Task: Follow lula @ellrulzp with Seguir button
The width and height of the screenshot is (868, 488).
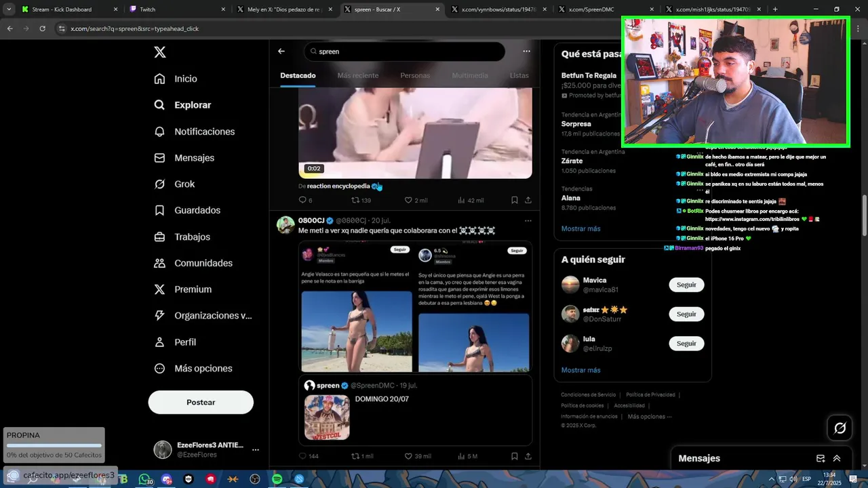Action: point(686,344)
